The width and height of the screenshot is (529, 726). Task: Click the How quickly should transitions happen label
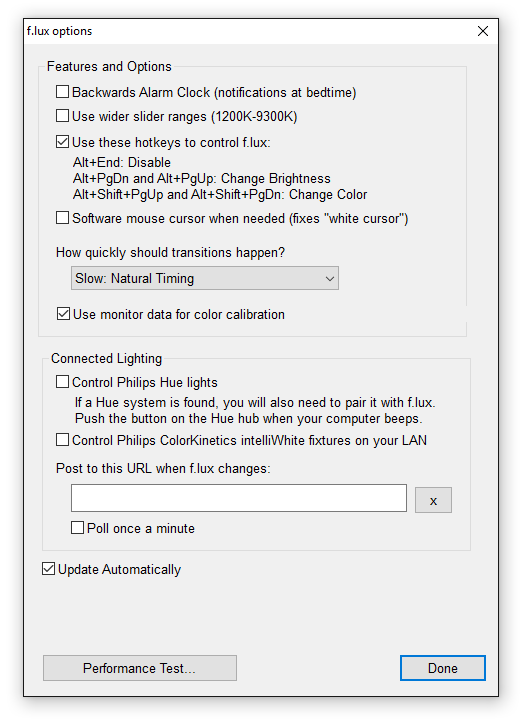pos(170,252)
